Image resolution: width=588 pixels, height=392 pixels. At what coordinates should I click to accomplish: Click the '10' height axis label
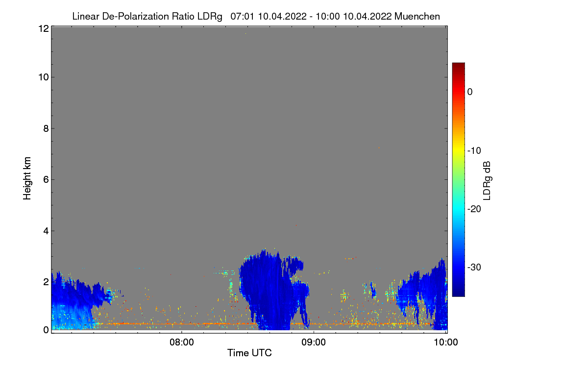click(43, 77)
